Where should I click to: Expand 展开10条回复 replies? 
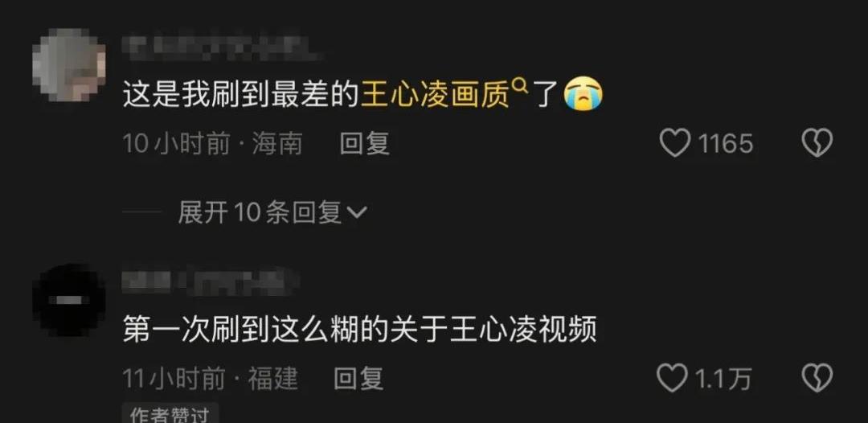click(x=272, y=212)
